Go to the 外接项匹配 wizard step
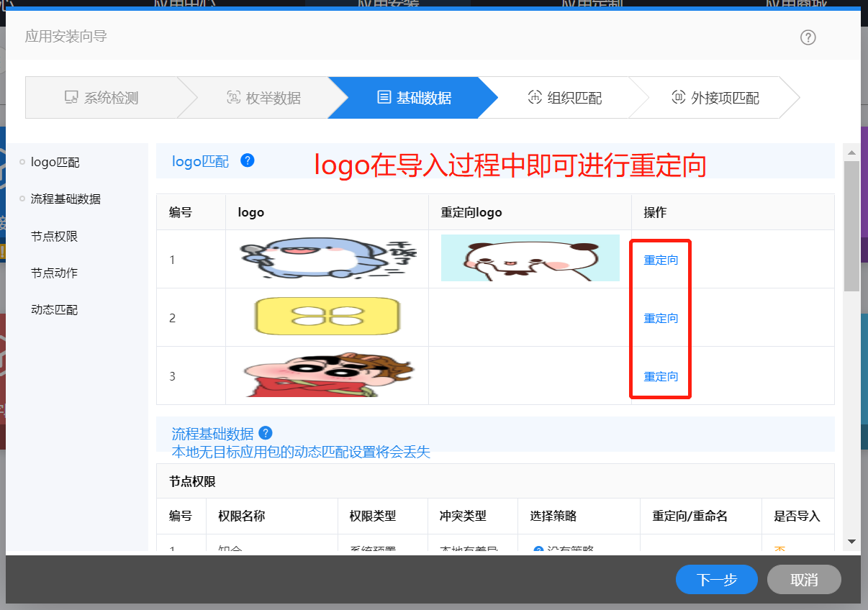868x610 pixels. tap(715, 97)
